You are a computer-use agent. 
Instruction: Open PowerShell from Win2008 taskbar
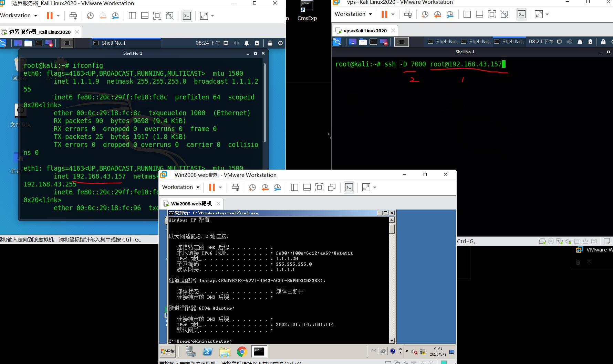[x=208, y=351]
